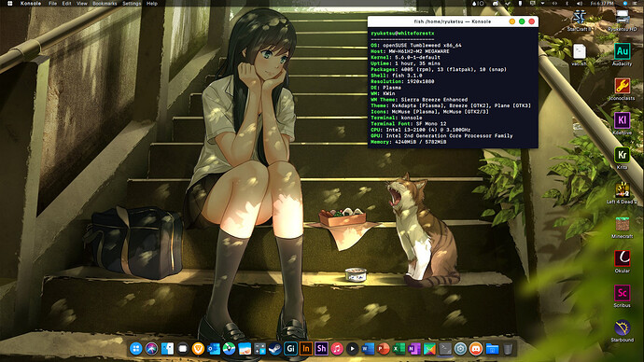Image resolution: width=644 pixels, height=362 pixels.
Task: Open the Sh dock icon
Action: tap(322, 349)
